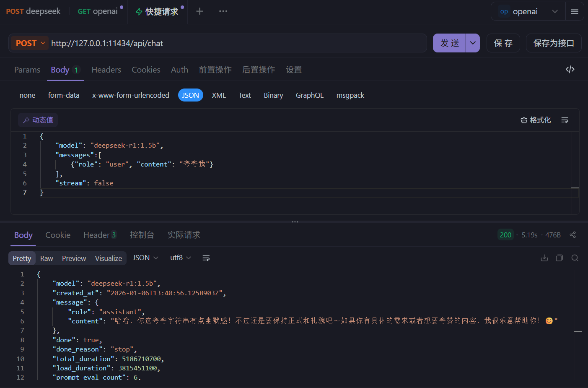Download the response body

point(544,258)
